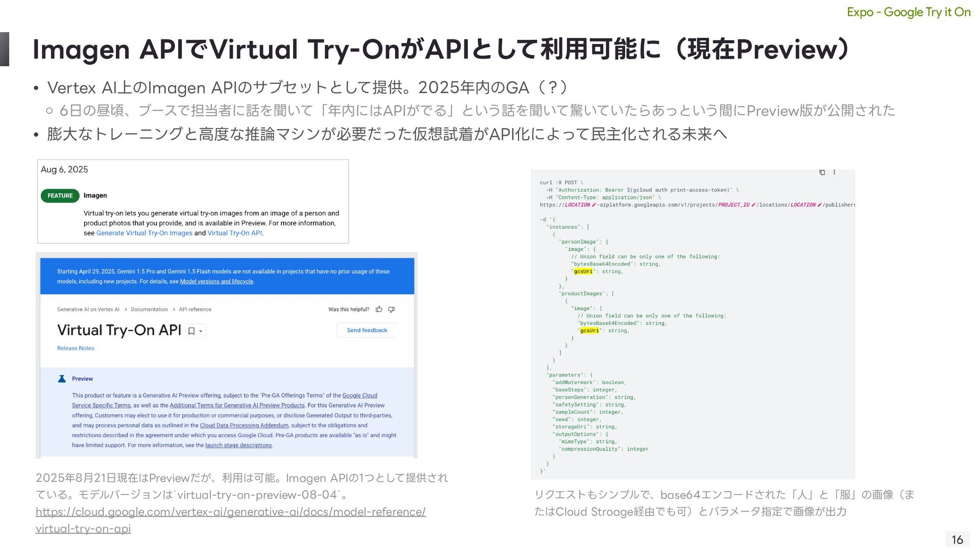Select highlighted gcsUri under personImage
980x551 pixels.
click(583, 271)
